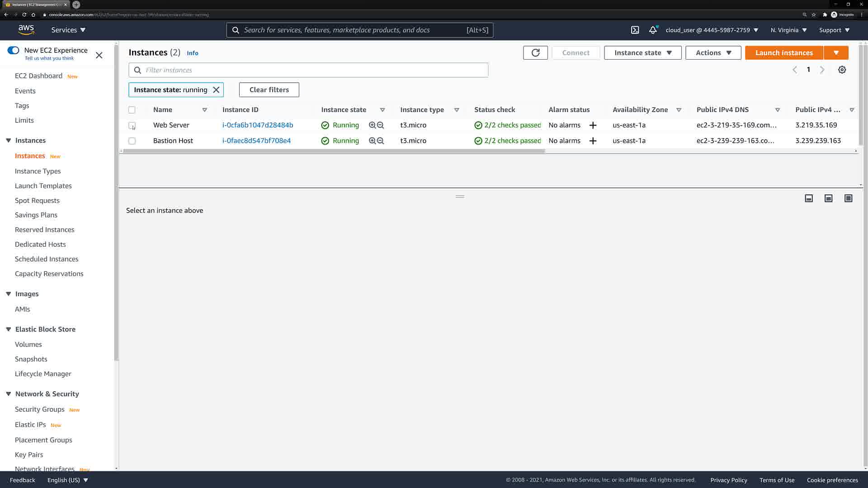
Task: Remove the running state filter chip
Action: coord(216,90)
